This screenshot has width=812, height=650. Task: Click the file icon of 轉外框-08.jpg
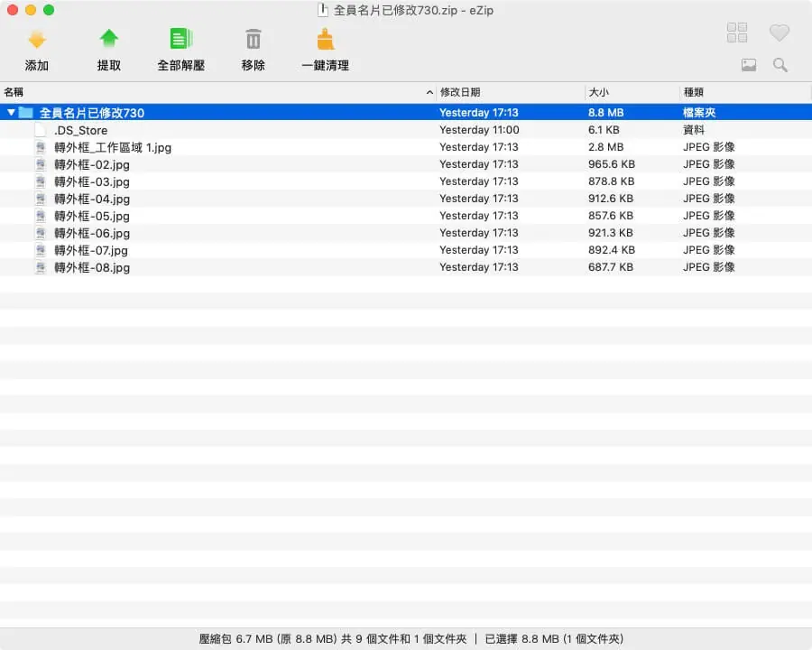coord(41,267)
